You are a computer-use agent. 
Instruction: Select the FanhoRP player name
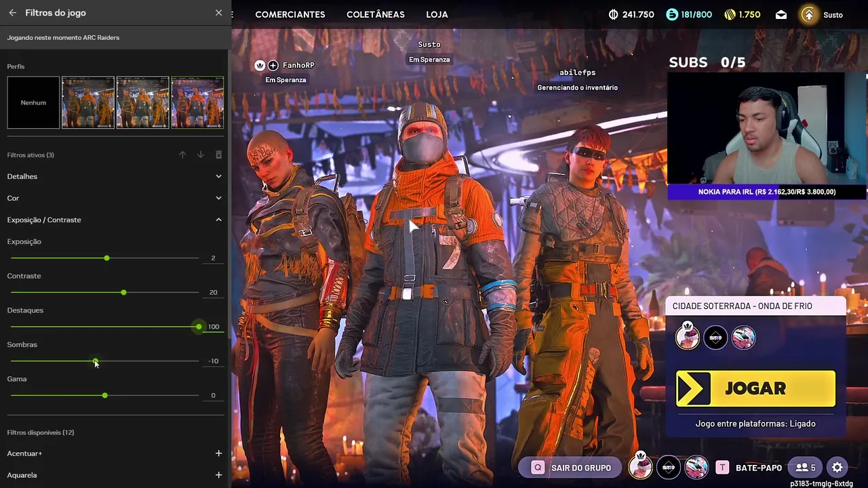point(298,65)
